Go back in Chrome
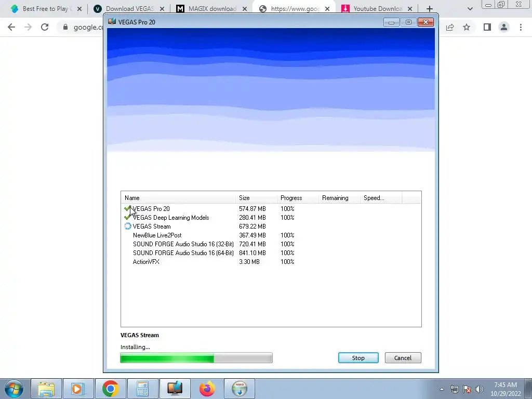 pos(11,27)
